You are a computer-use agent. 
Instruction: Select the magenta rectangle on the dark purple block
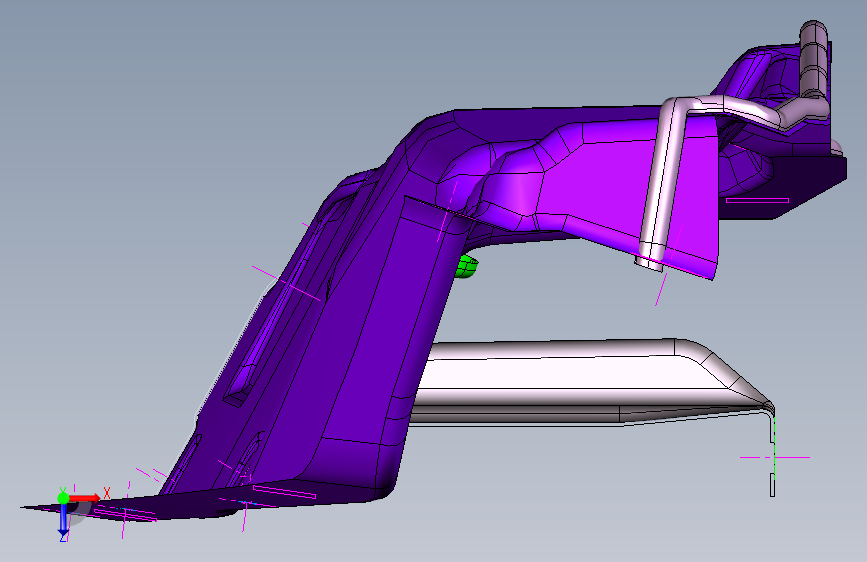pyautogui.click(x=757, y=200)
